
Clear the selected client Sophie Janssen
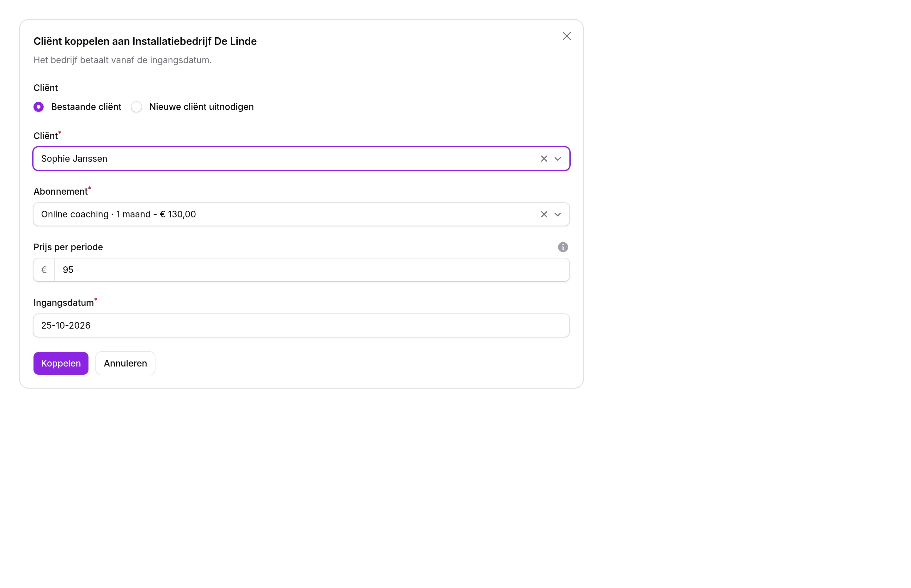click(x=544, y=159)
